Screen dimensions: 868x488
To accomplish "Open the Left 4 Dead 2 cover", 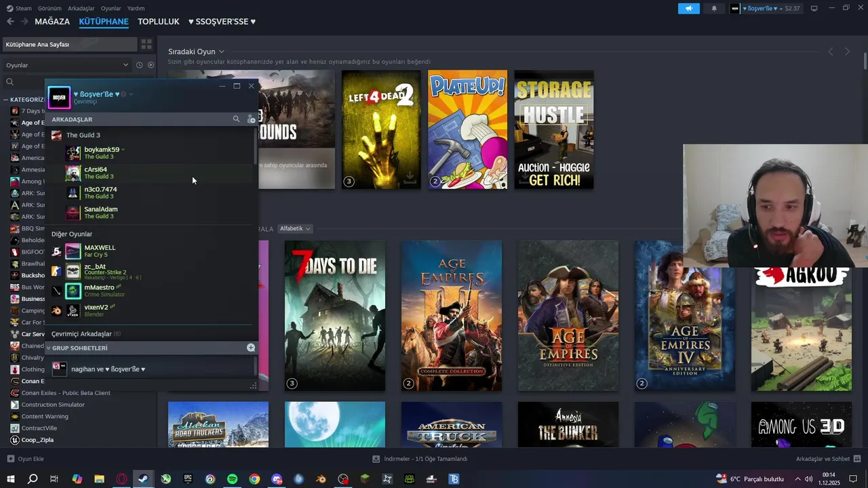I will pyautogui.click(x=381, y=129).
